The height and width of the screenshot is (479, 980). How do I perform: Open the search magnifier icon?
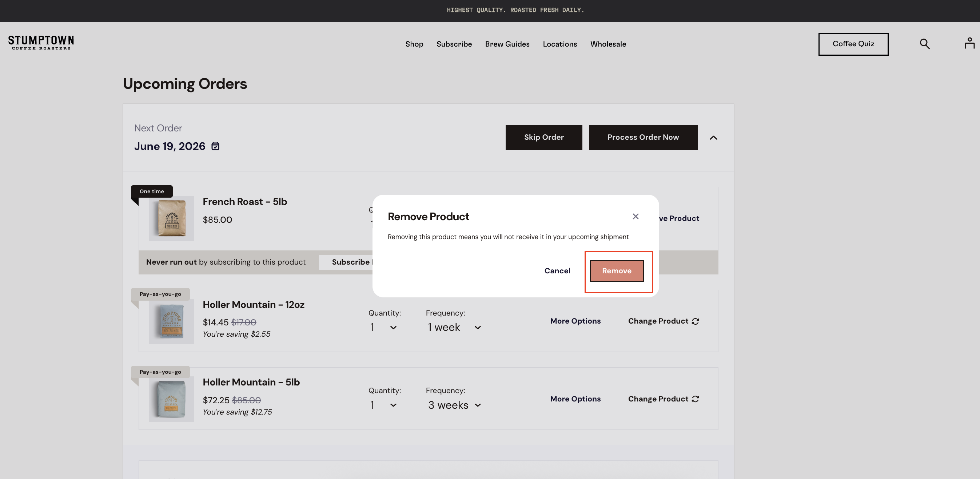point(924,44)
